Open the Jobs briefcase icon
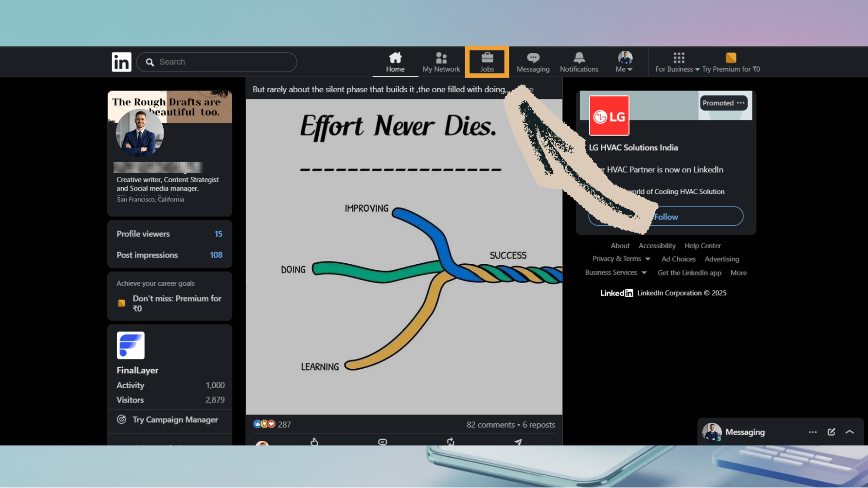Viewport: 868px width, 488px height. tap(487, 58)
